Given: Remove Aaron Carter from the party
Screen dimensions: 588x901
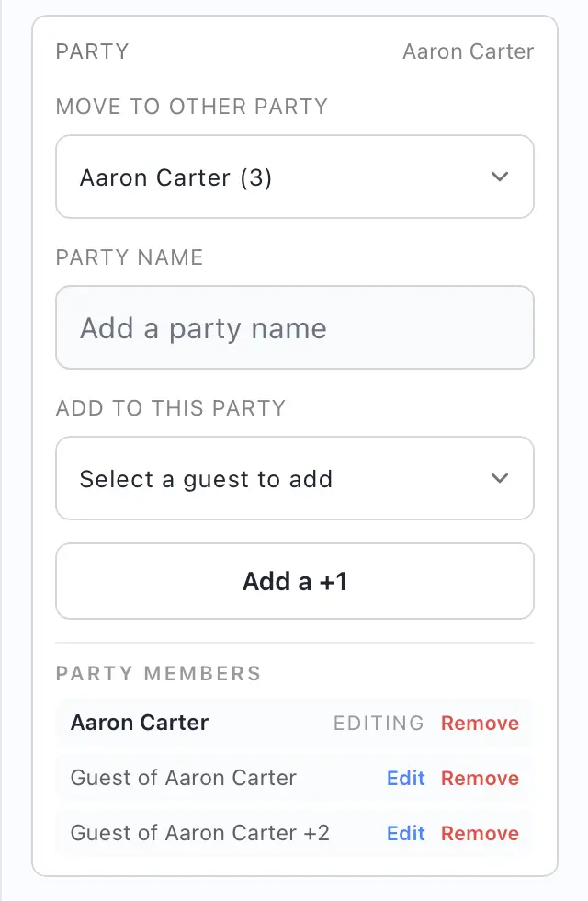Looking at the screenshot, I should click(480, 723).
